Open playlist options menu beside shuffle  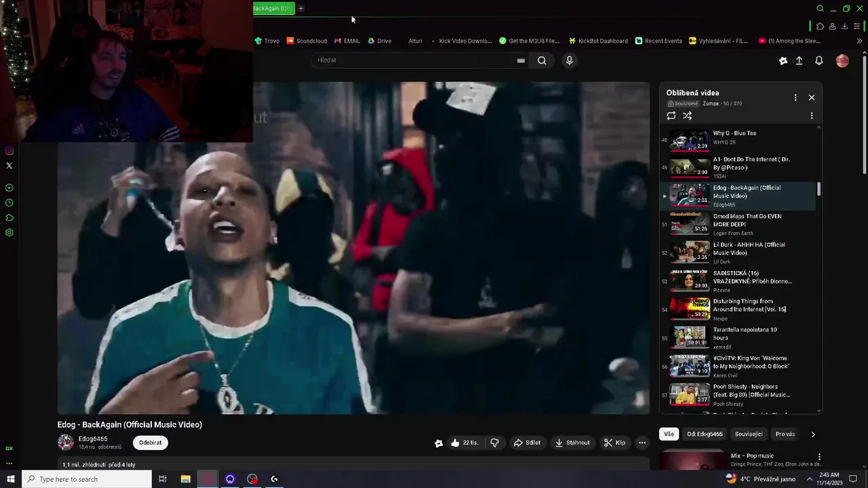[812, 116]
